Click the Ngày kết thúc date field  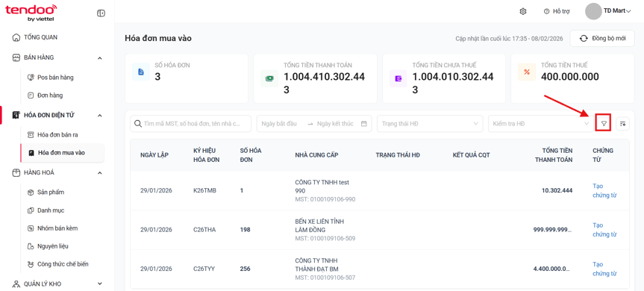pyautogui.click(x=335, y=124)
